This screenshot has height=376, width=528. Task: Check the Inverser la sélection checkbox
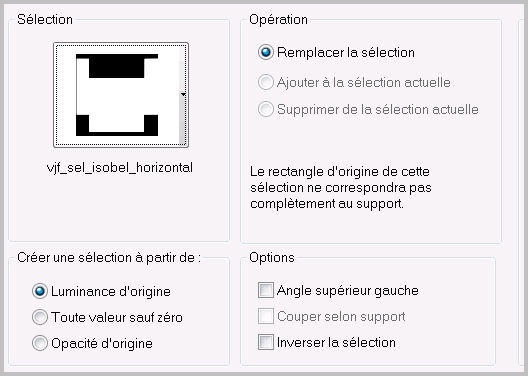click(266, 342)
